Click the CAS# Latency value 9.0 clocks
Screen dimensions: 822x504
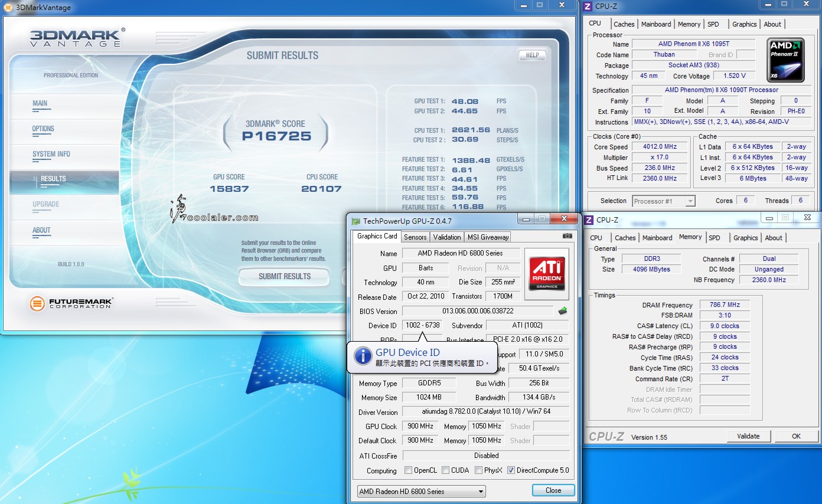click(725, 326)
